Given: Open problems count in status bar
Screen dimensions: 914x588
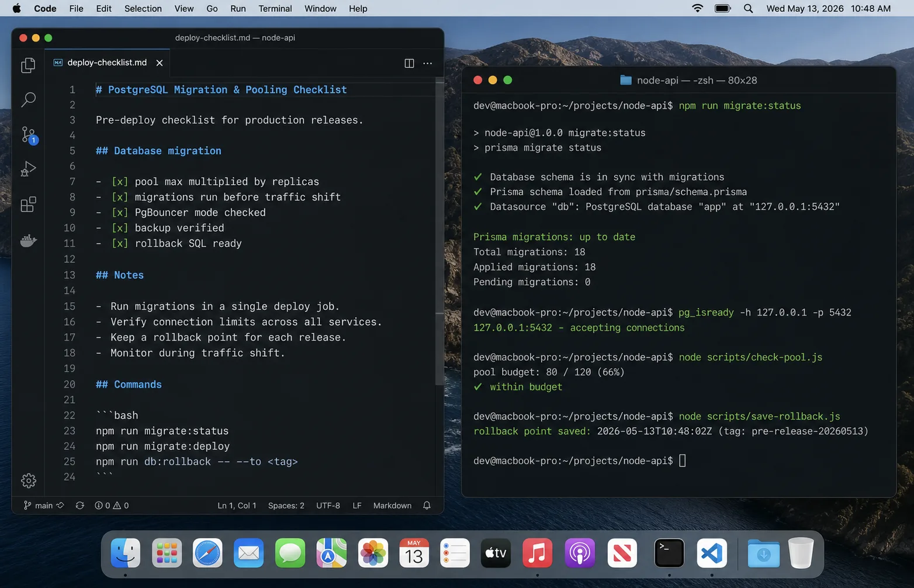Looking at the screenshot, I should pyautogui.click(x=112, y=506).
